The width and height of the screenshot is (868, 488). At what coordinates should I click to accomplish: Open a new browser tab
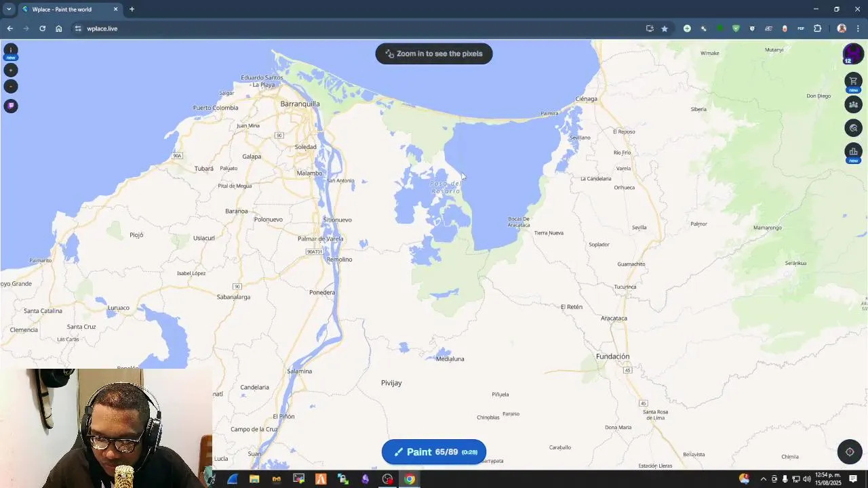pyautogui.click(x=132, y=9)
